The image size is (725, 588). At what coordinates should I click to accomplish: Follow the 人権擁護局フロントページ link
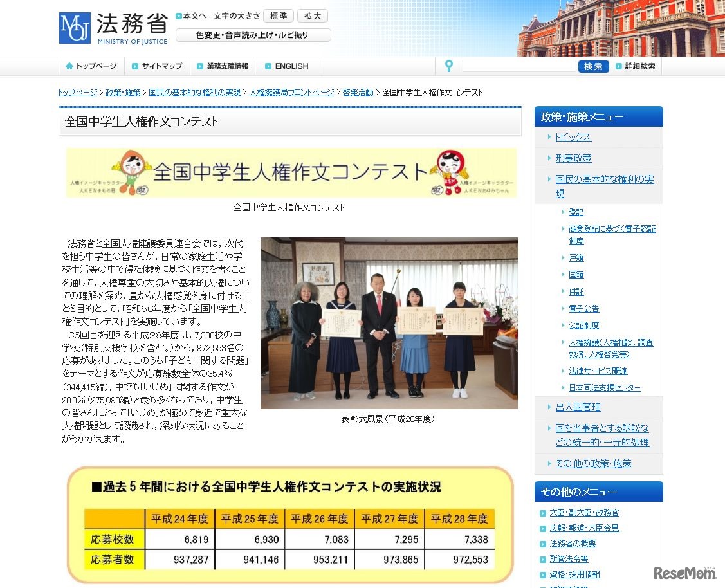pyautogui.click(x=292, y=92)
